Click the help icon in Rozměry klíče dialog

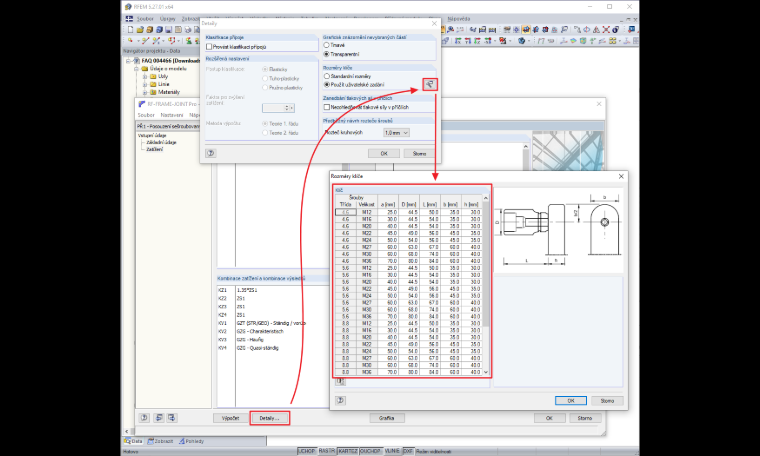click(x=341, y=400)
